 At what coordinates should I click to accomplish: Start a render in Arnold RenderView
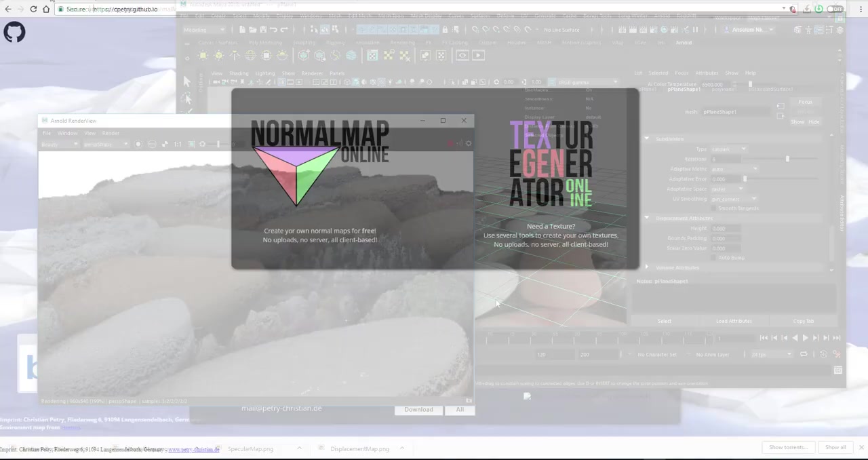[x=138, y=144]
